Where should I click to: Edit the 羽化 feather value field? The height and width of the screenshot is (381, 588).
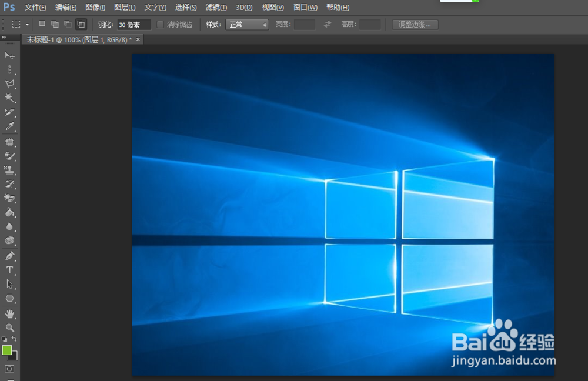pos(134,25)
